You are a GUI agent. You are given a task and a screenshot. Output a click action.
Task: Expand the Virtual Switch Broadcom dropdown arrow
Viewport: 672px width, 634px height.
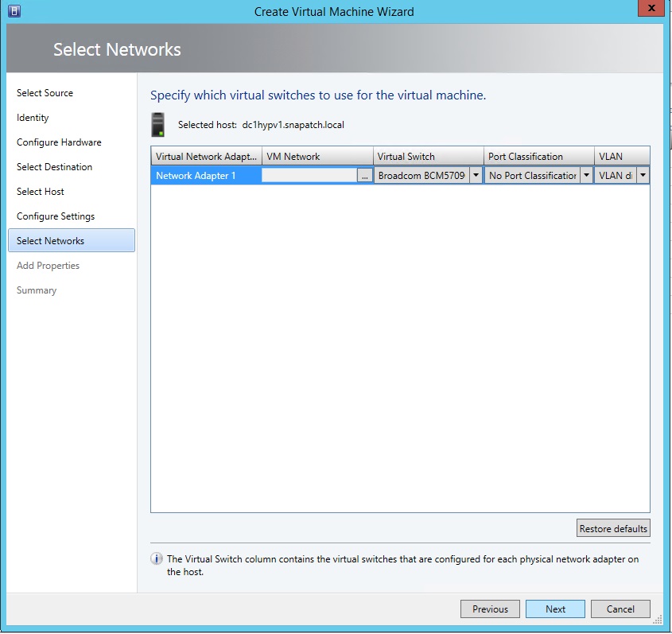coord(476,175)
